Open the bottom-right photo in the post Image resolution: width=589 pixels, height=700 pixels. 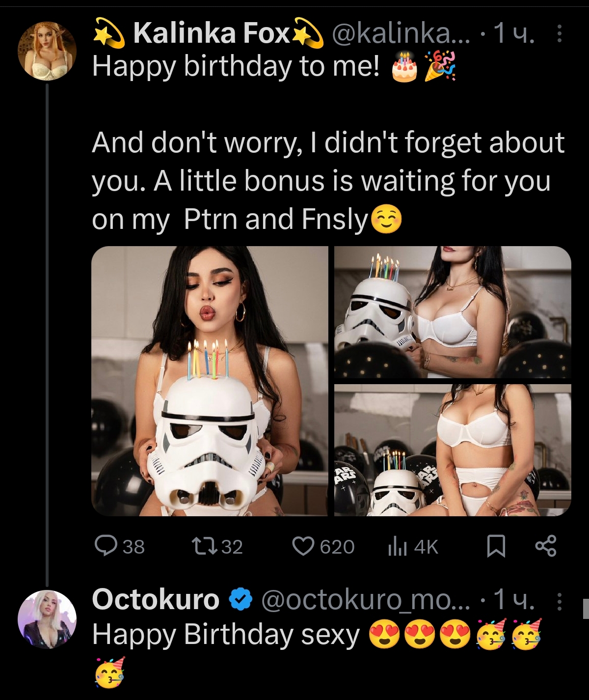453,450
